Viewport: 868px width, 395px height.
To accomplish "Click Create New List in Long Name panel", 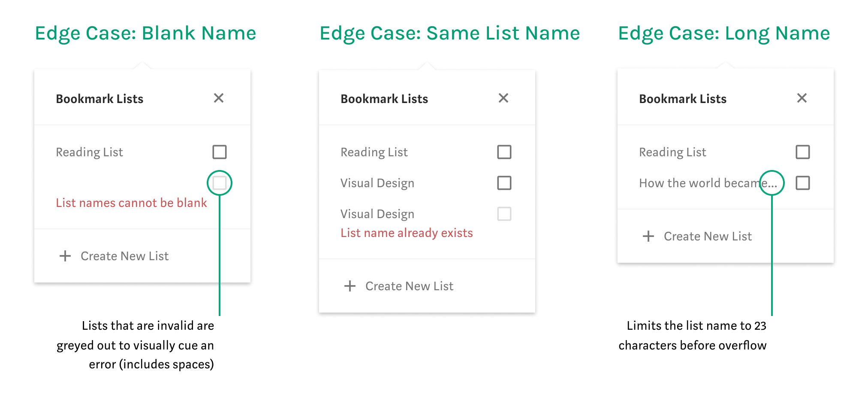I will [708, 236].
